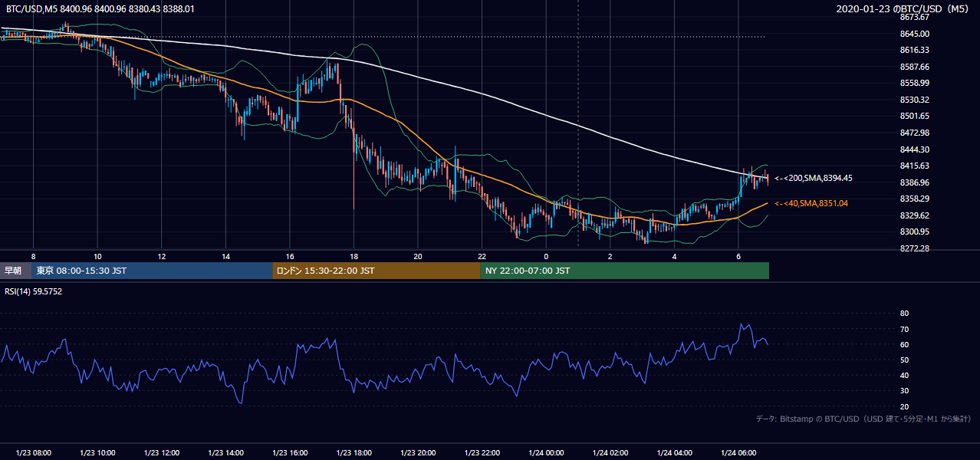
Task: Click the RSI axis level 30
Action: pos(904,391)
